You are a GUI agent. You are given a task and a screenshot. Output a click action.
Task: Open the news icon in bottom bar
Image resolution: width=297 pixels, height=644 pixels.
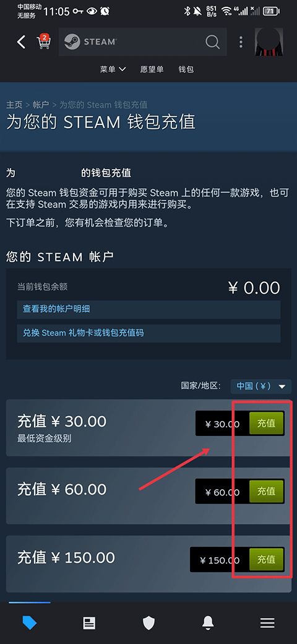(x=89, y=623)
